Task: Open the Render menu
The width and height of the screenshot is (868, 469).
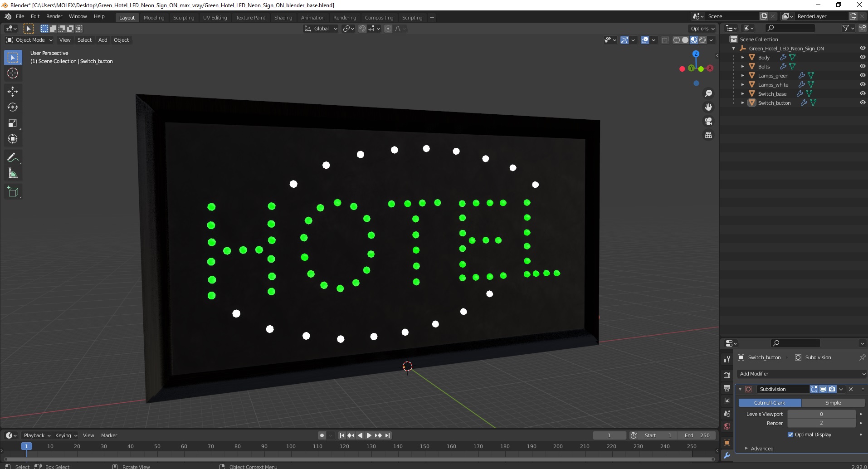Action: (x=54, y=16)
